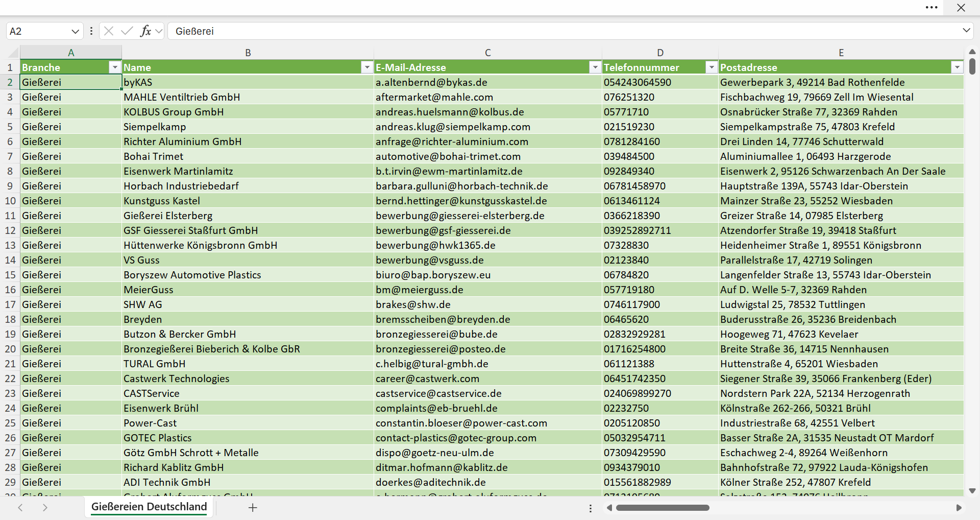Viewport: 980px width, 520px height.
Task: Open the Telefonnummer filter dropdown
Action: pos(712,67)
